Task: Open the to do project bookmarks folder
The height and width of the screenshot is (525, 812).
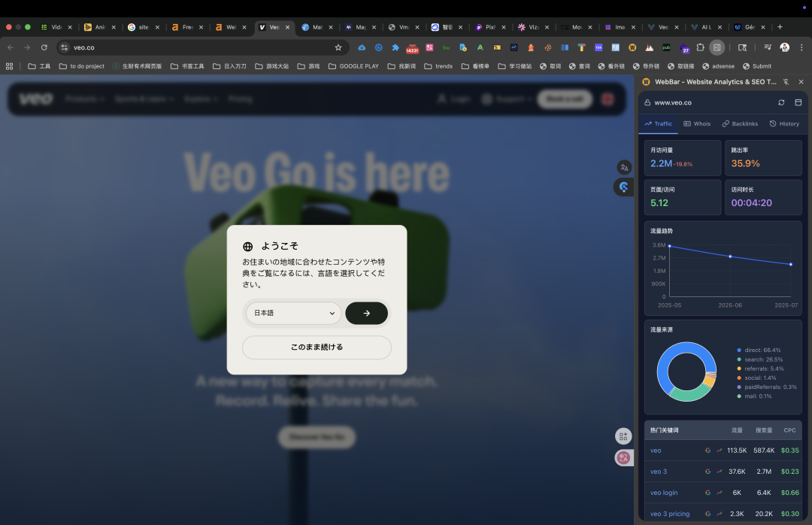Action: (82, 66)
